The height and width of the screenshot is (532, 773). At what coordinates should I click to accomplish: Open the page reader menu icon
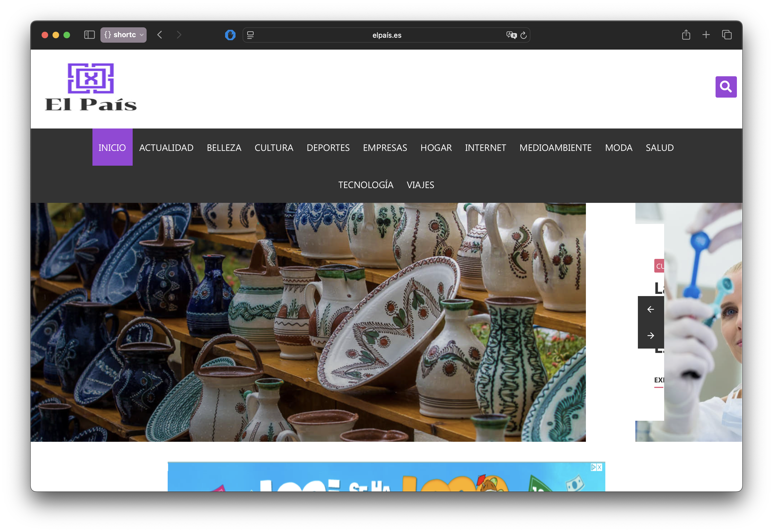tap(251, 35)
